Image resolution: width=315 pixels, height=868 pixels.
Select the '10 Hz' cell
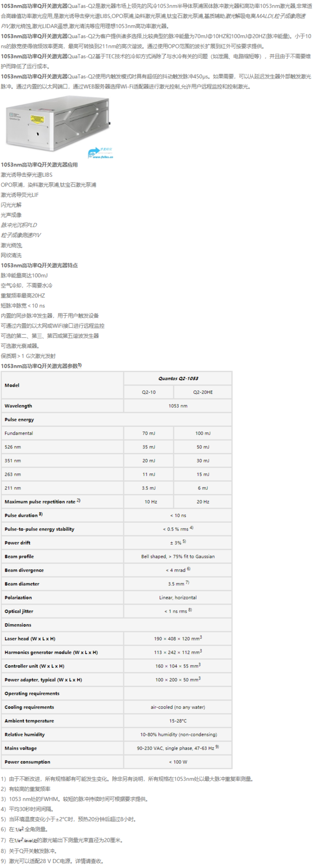(x=149, y=501)
